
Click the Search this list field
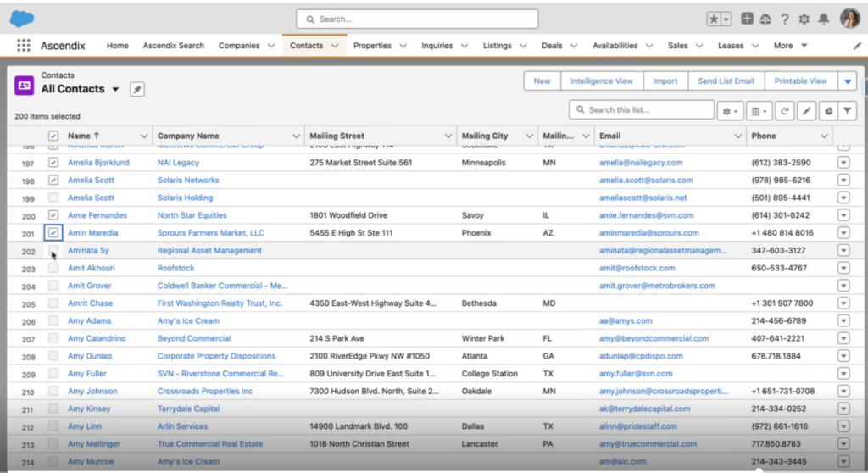pyautogui.click(x=642, y=109)
